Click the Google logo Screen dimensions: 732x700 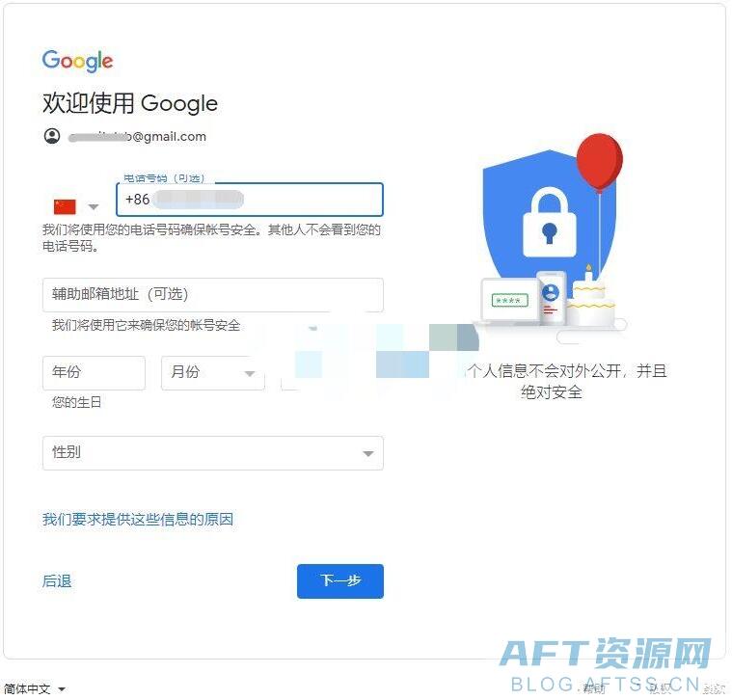click(x=77, y=61)
